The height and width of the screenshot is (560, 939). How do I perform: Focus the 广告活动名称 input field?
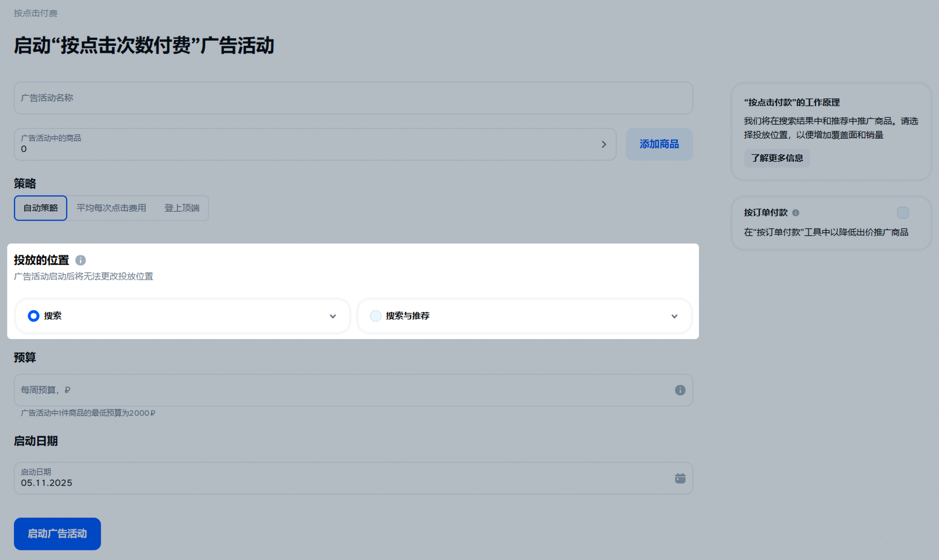353,98
